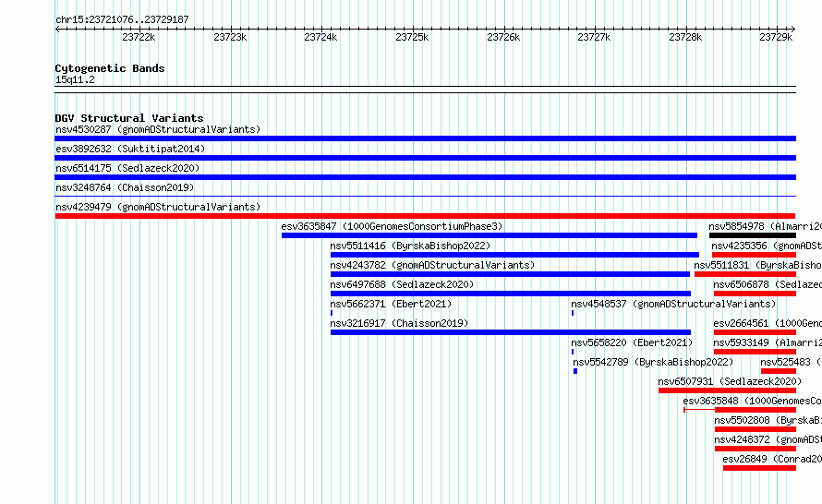Click the nsv5854978 (Almarri) label
The image size is (822, 504).
765,226
